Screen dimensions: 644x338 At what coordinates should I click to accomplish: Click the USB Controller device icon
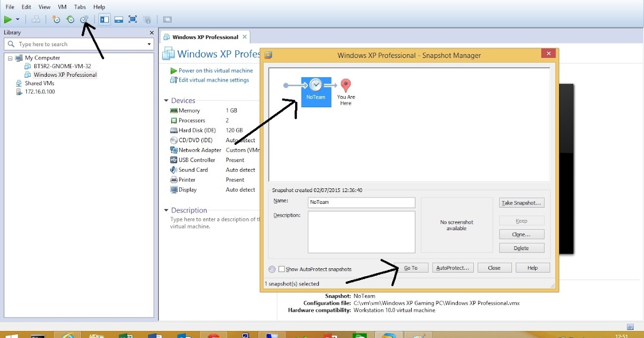[174, 160]
